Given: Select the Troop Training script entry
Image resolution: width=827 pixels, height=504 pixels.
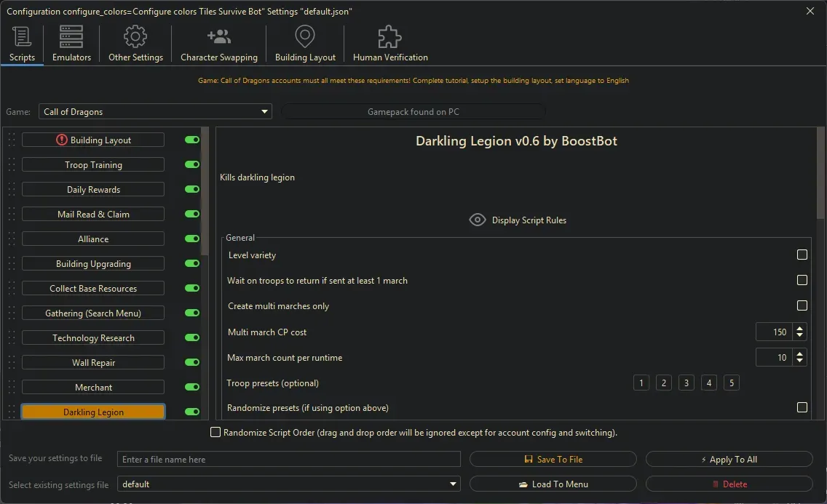Looking at the screenshot, I should [x=92, y=164].
